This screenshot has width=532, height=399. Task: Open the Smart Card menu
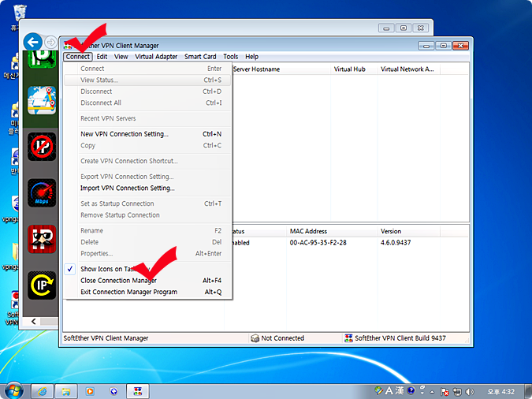coord(200,57)
